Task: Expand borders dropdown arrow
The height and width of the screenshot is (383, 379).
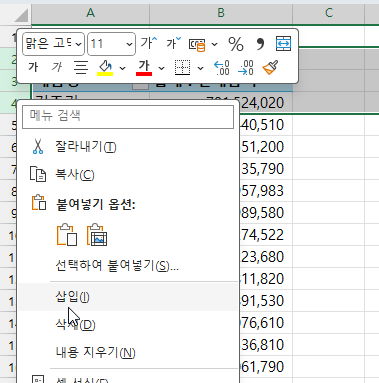Action: click(200, 68)
